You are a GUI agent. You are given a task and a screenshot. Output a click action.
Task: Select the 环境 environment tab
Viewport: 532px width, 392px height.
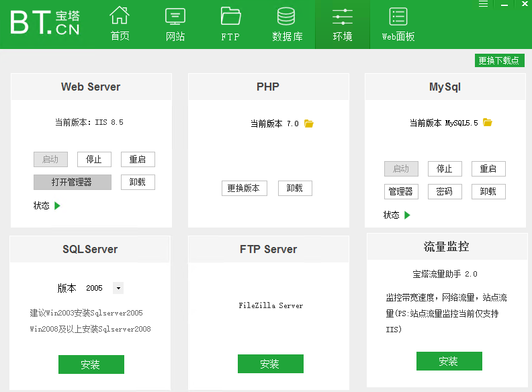click(x=343, y=24)
